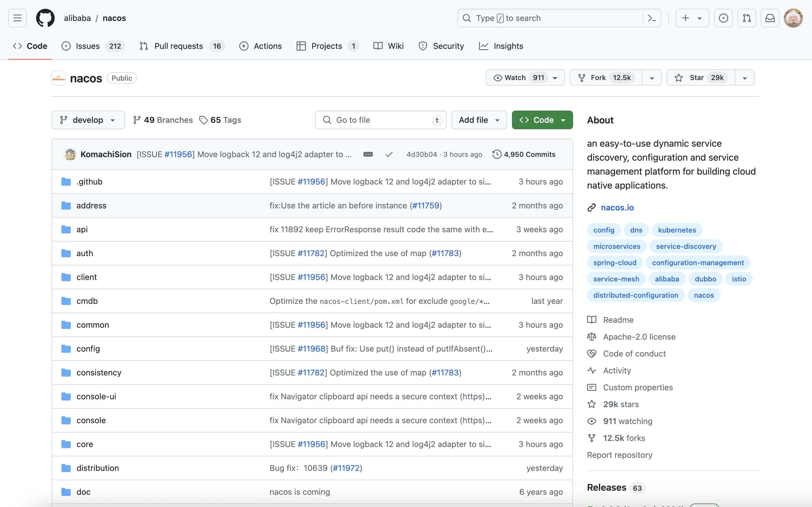Image resolution: width=812 pixels, height=507 pixels.
Task: View the 49 Branches link
Action: [163, 120]
